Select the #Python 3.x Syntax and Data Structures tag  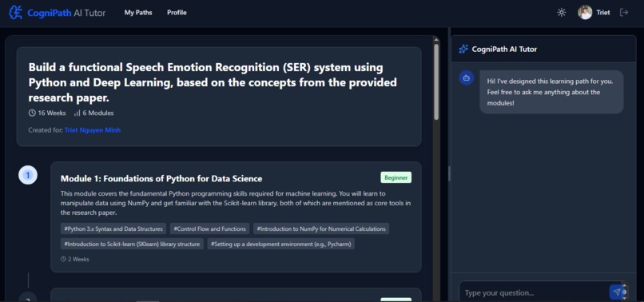[x=113, y=228]
